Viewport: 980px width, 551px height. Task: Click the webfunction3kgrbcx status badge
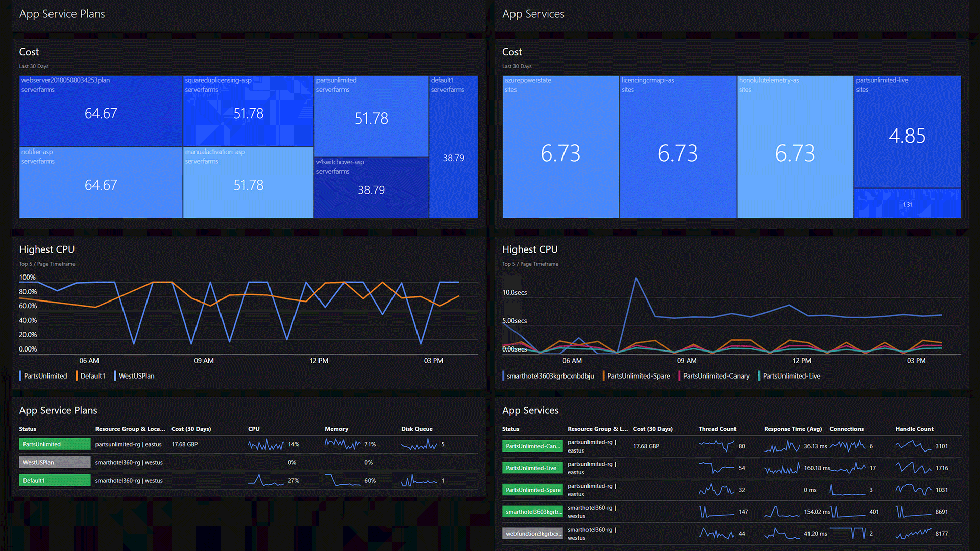point(532,533)
